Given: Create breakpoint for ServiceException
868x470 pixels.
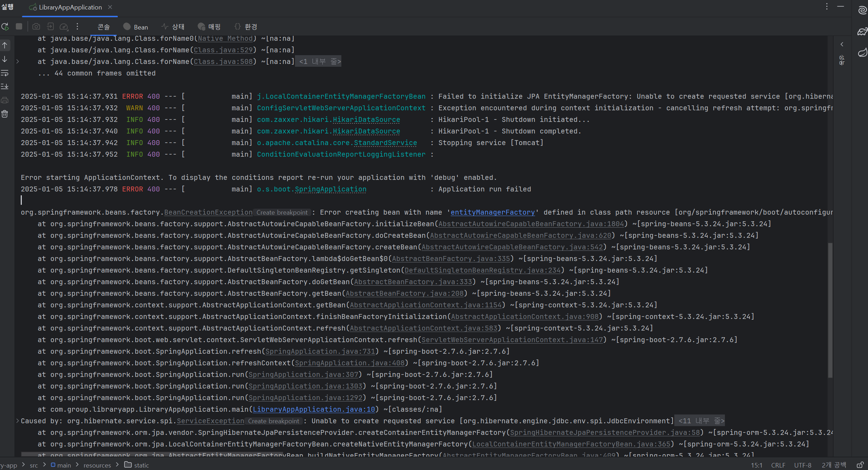Looking at the screenshot, I should 274,421.
